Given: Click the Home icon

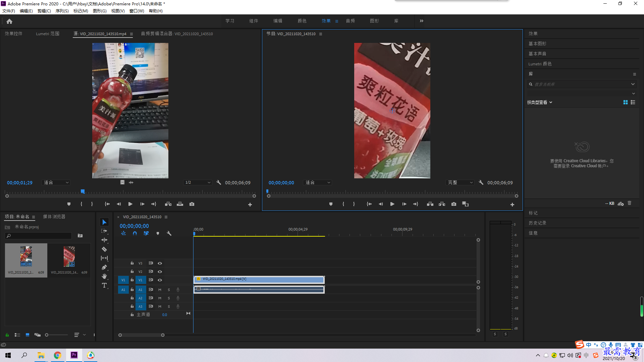Looking at the screenshot, I should (9, 21).
